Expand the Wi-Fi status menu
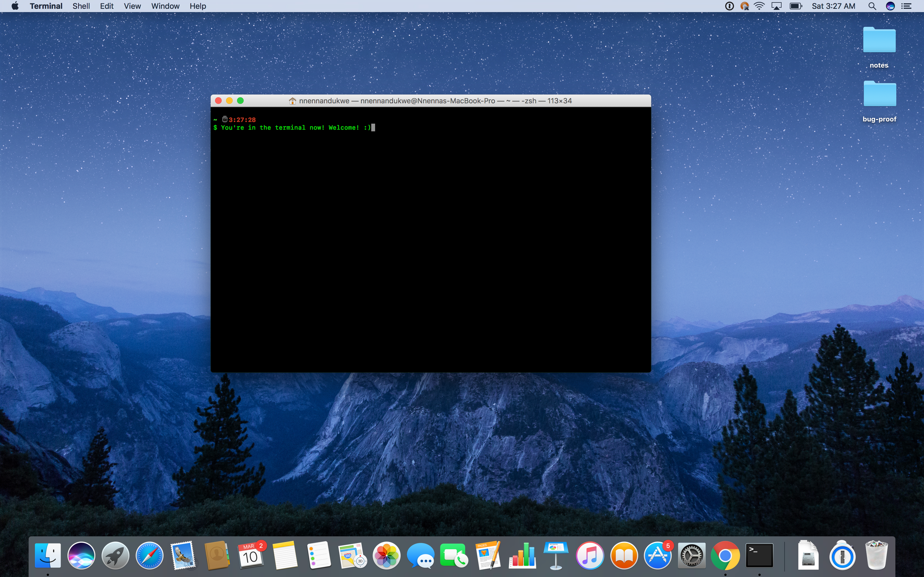The width and height of the screenshot is (924, 577). tap(760, 6)
